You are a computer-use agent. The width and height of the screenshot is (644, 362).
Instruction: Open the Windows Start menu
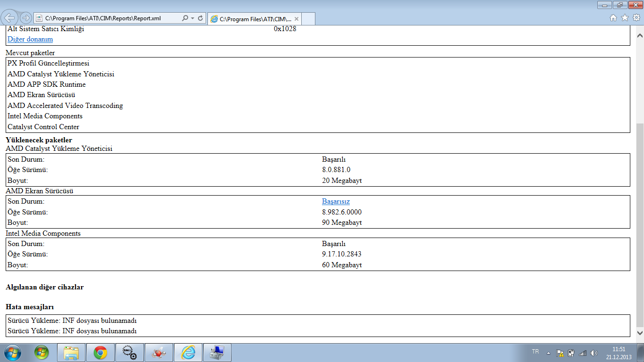point(13,353)
